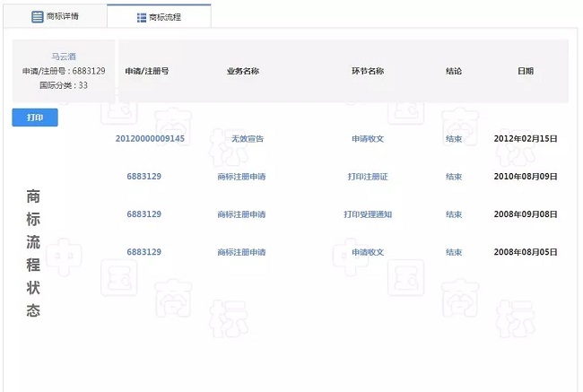
Task: Click the 商标详情 tab document icon
Action: 37,16
